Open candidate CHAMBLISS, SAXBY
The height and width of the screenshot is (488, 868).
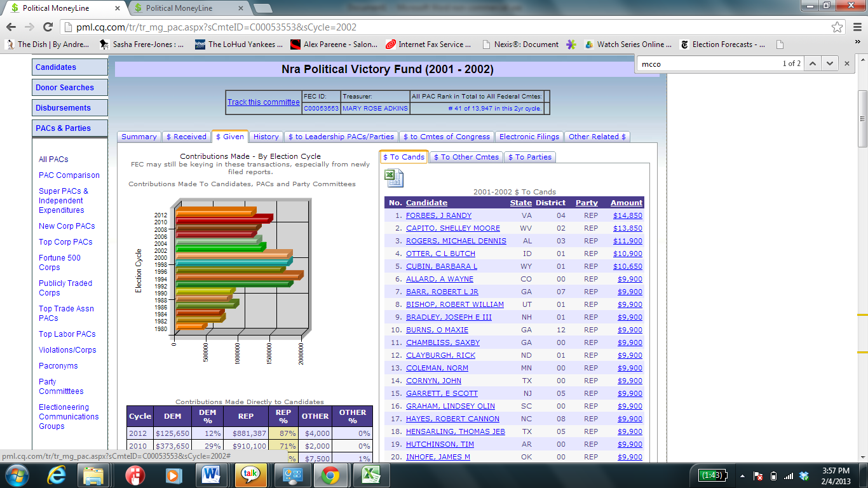(x=443, y=342)
